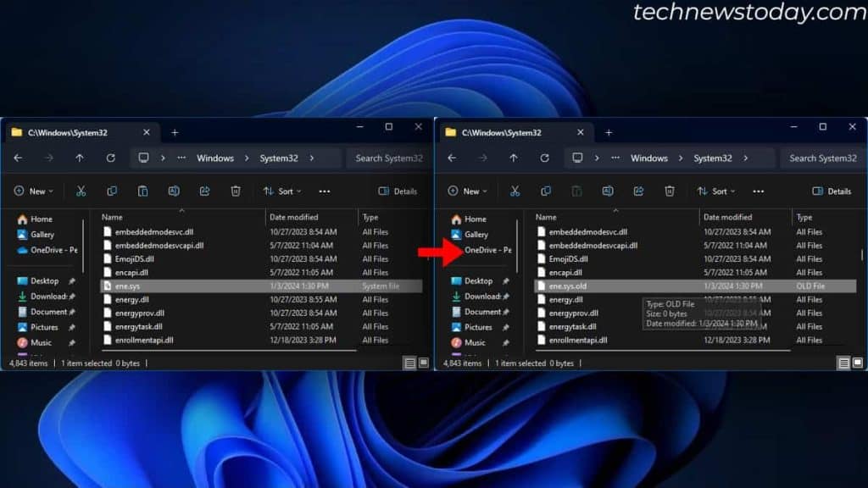This screenshot has width=868, height=488.
Task: Click Share icon in right window toolbar
Action: [639, 191]
